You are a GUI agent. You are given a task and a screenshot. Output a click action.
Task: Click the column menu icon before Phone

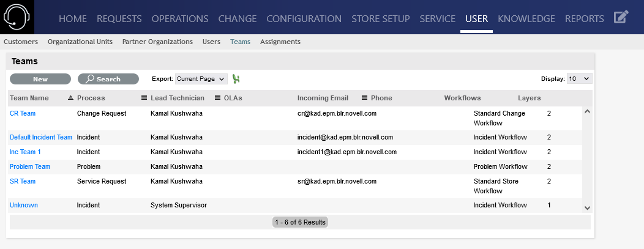click(365, 98)
